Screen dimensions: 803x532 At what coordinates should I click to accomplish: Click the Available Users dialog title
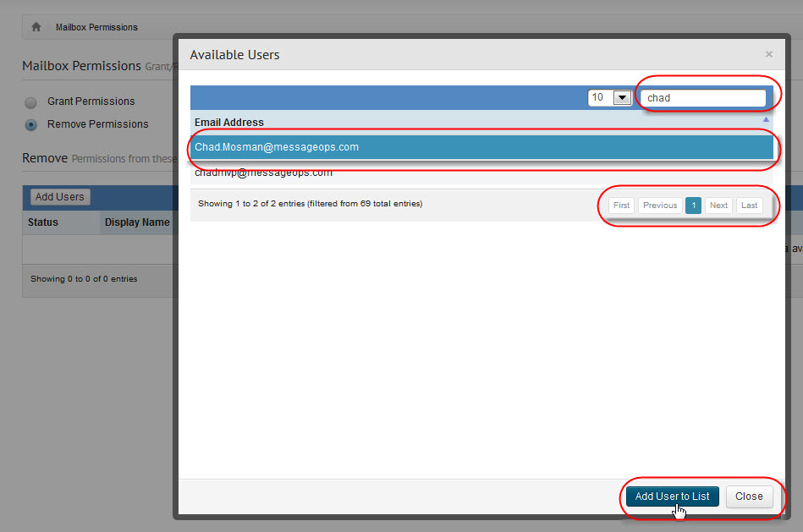(234, 55)
